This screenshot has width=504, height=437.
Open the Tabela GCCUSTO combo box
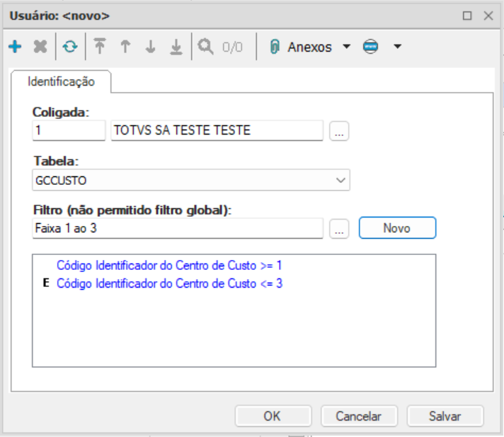click(191, 180)
